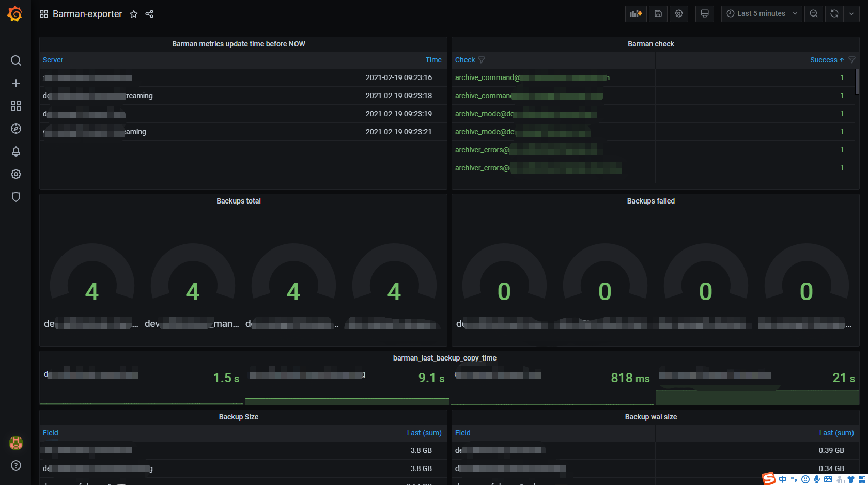
Task: Open the Backup wal size panel menu
Action: click(650, 417)
